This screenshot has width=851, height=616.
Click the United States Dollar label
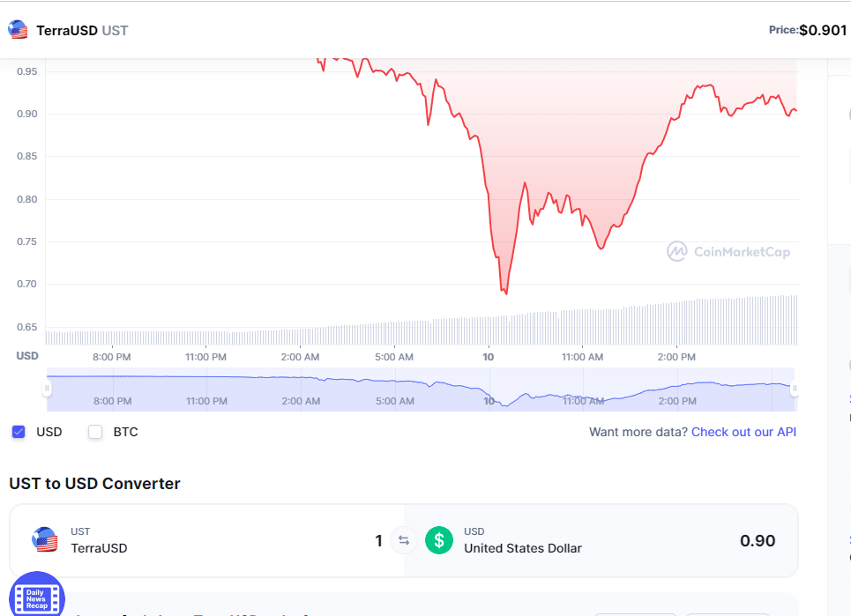point(523,548)
